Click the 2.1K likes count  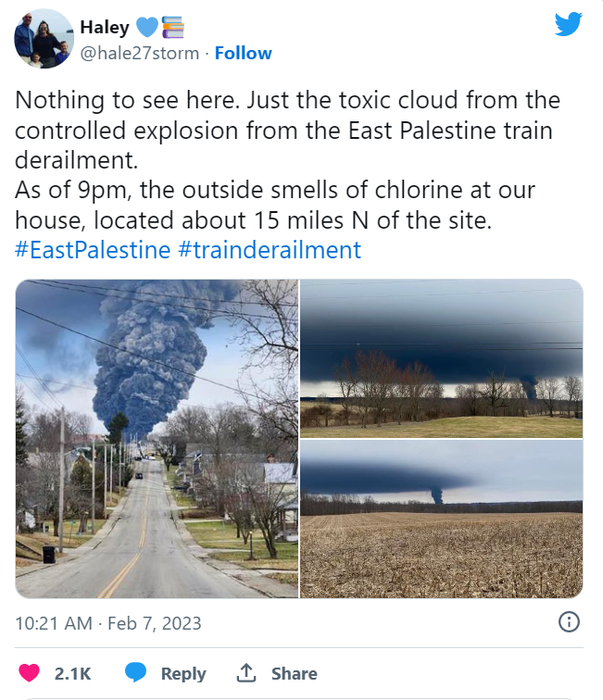(x=72, y=674)
